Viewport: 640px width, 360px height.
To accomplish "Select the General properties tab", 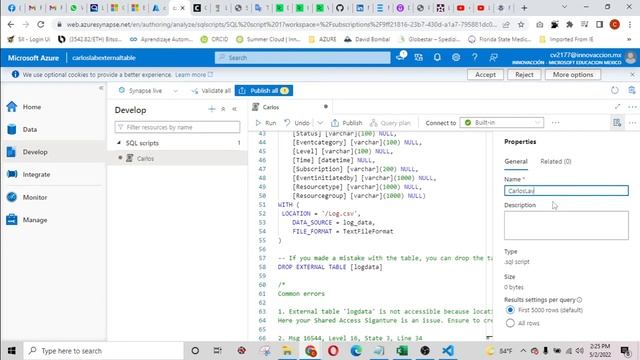I will coord(516,162).
